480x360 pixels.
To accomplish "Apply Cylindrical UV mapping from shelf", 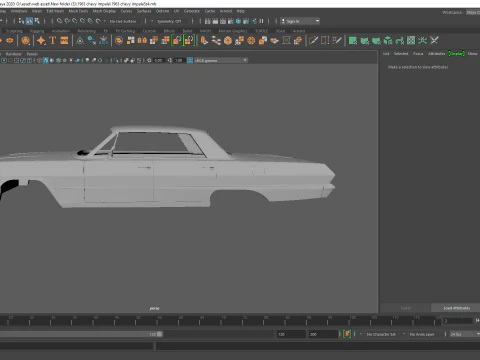I will click(365, 41).
